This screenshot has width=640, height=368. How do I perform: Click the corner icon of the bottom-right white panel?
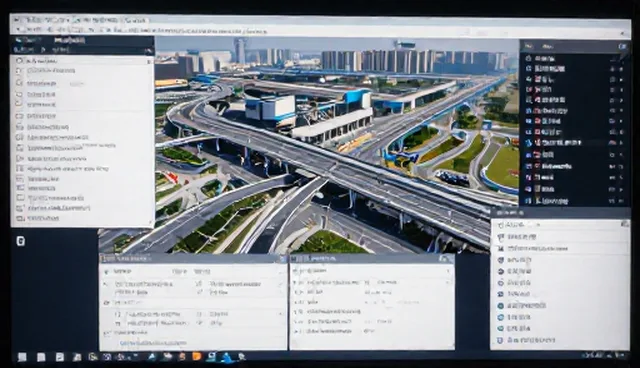coord(624,224)
